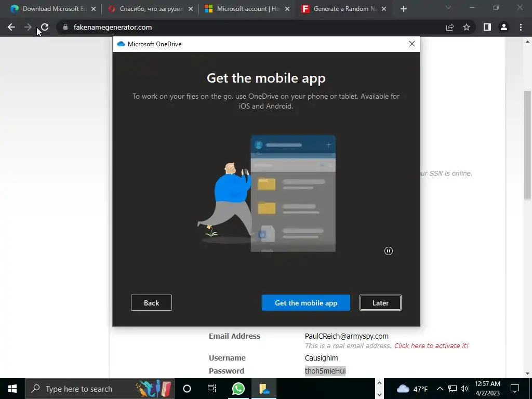Close the Спасибо tab

[x=191, y=9]
